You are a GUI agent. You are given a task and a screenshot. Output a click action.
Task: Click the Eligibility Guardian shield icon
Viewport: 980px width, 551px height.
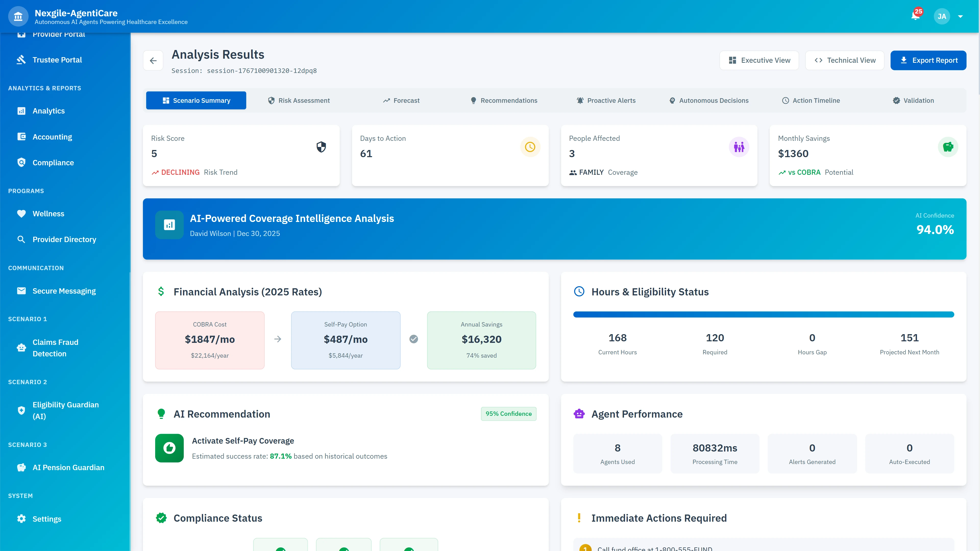pos(22,410)
